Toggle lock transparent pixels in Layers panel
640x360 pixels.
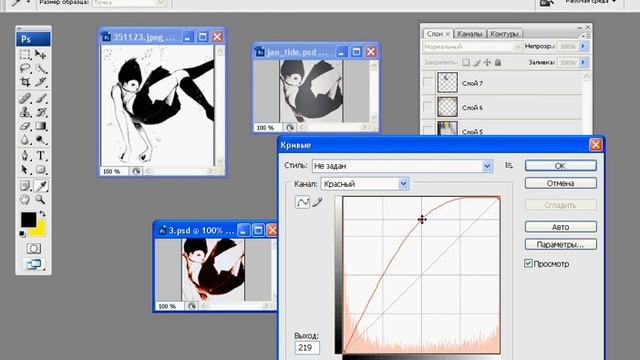tap(466, 62)
